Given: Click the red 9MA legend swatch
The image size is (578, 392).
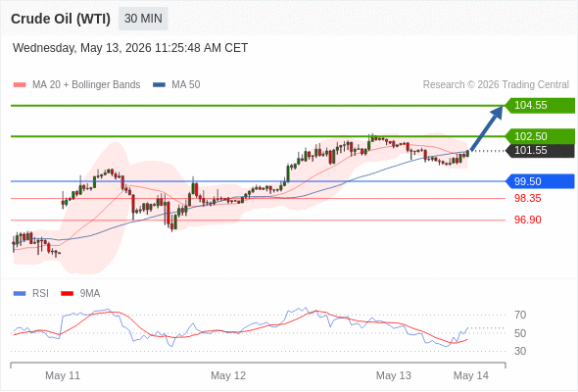Looking at the screenshot, I should tap(67, 294).
